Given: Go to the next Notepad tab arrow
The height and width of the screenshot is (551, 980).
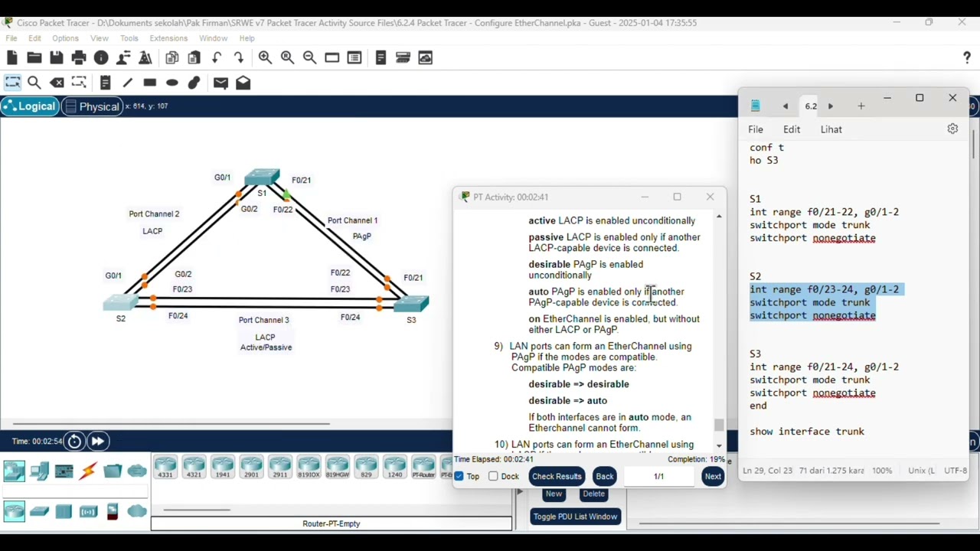Looking at the screenshot, I should pos(831,106).
